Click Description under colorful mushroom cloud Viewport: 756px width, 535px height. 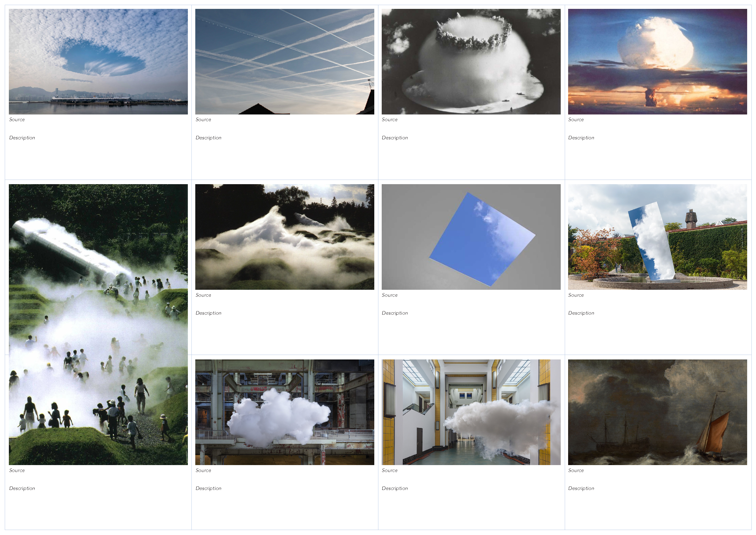[x=581, y=138]
